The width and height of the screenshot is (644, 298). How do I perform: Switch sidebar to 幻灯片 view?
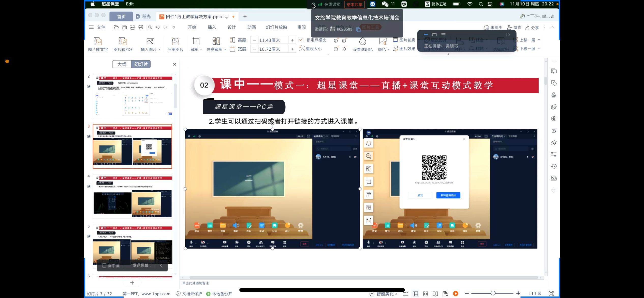[x=141, y=64]
